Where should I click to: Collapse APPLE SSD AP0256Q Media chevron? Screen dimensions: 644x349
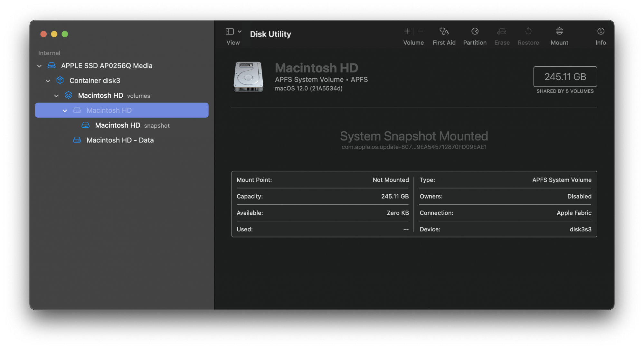[39, 66]
